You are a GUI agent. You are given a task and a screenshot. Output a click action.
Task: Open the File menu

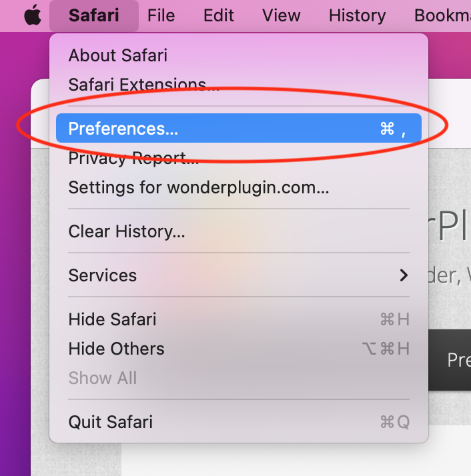pos(161,15)
